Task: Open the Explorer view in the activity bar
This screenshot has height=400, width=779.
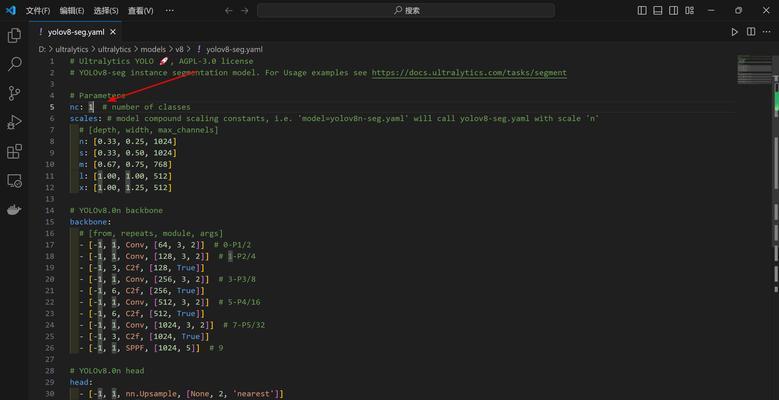Action: point(14,35)
